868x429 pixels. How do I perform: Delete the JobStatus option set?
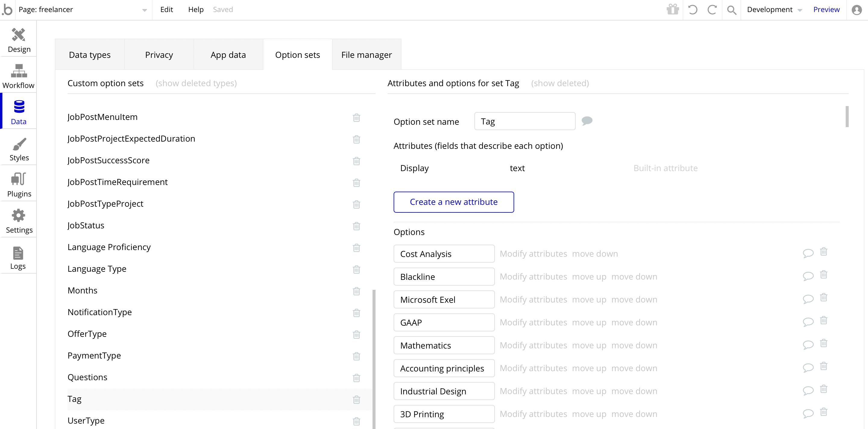coord(356,226)
